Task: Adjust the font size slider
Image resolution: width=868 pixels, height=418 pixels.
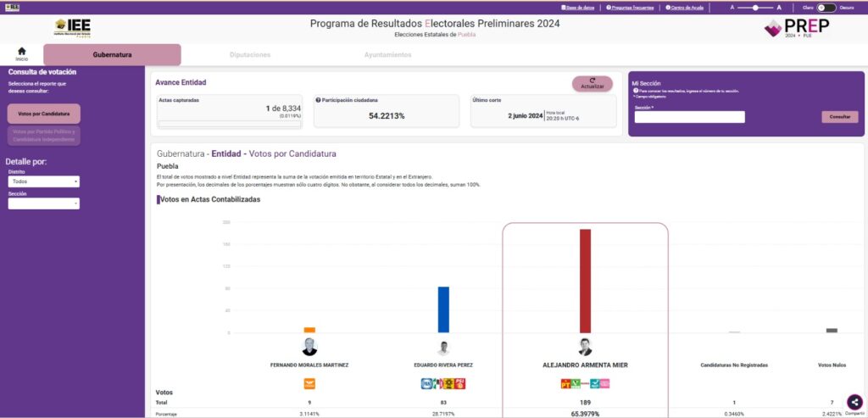Action: point(754,8)
